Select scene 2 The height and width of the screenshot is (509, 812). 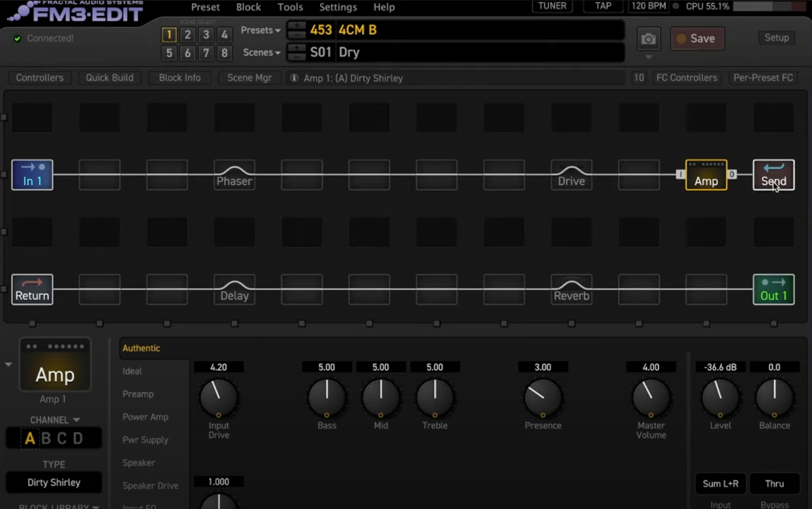[x=188, y=35]
